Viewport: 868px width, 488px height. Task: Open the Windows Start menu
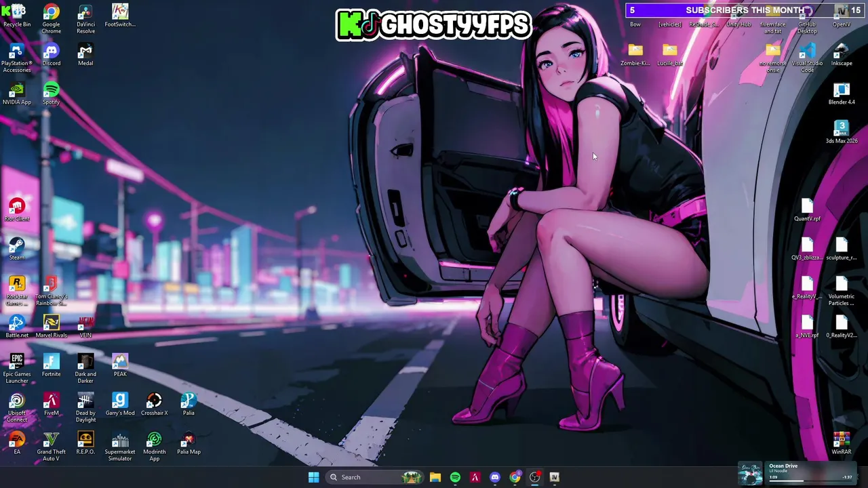[x=313, y=477]
